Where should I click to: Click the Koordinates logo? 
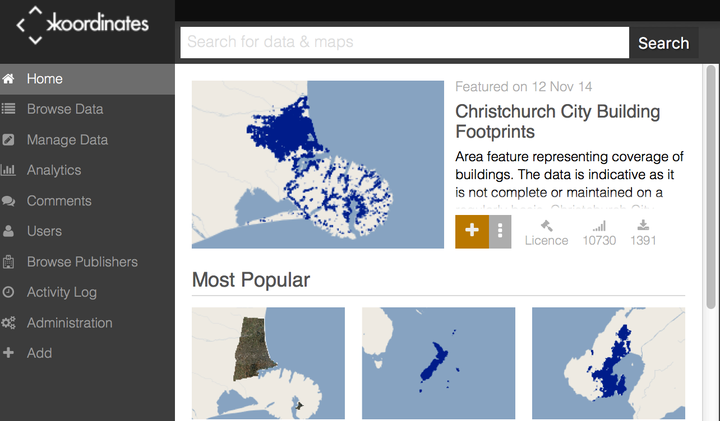[x=82, y=25]
